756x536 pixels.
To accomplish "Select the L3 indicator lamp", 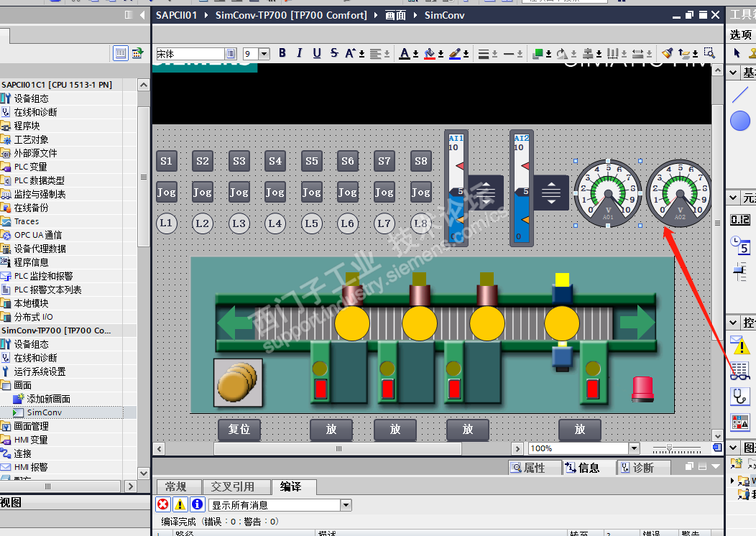I will coord(239,223).
